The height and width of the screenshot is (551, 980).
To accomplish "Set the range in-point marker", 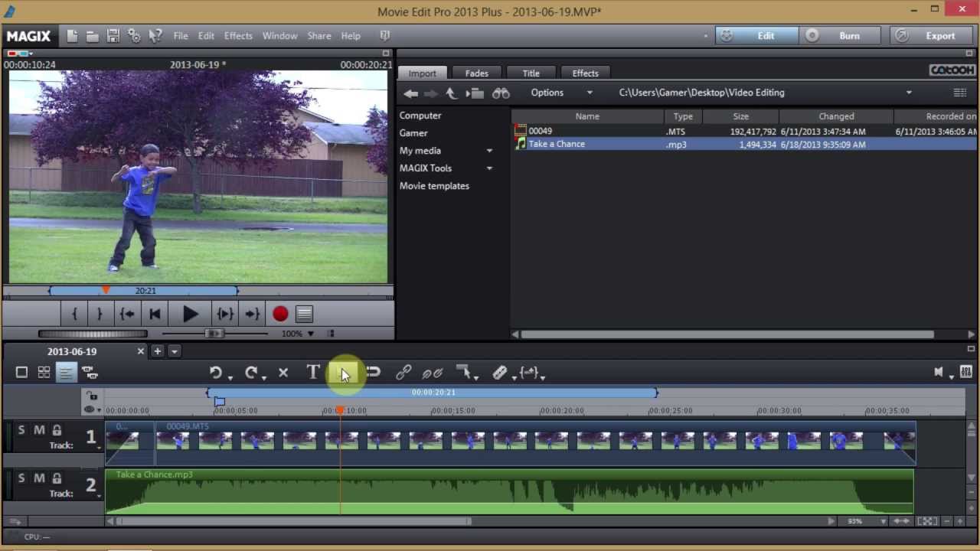I will 74,314.
